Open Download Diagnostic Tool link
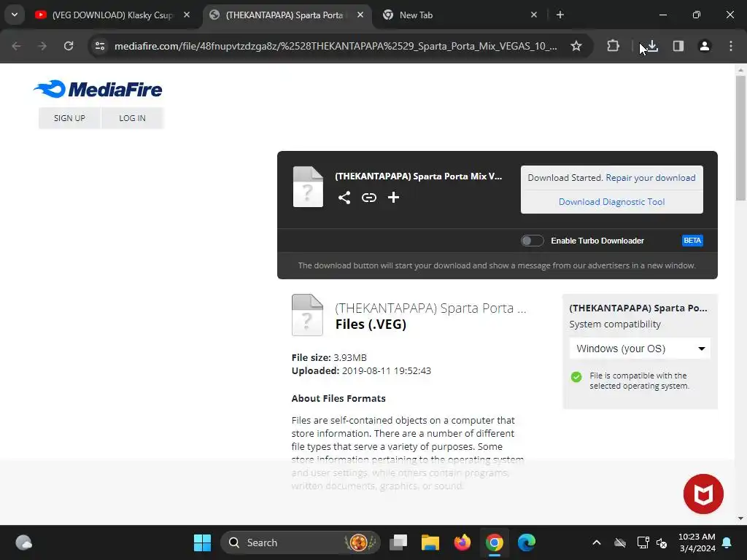 (x=612, y=202)
